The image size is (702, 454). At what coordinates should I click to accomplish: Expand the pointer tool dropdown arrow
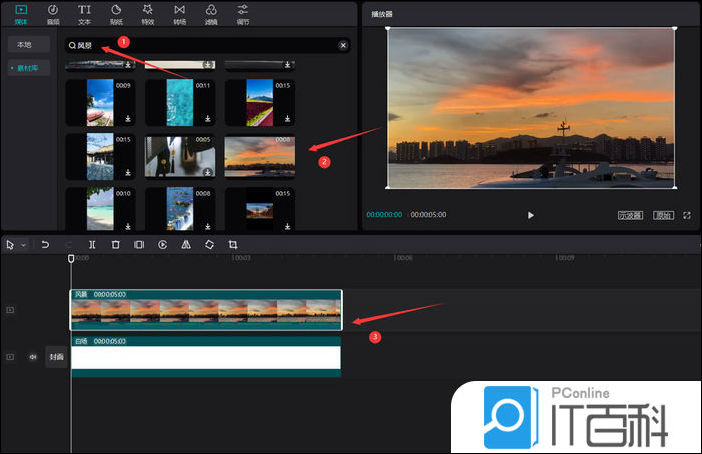(23, 244)
